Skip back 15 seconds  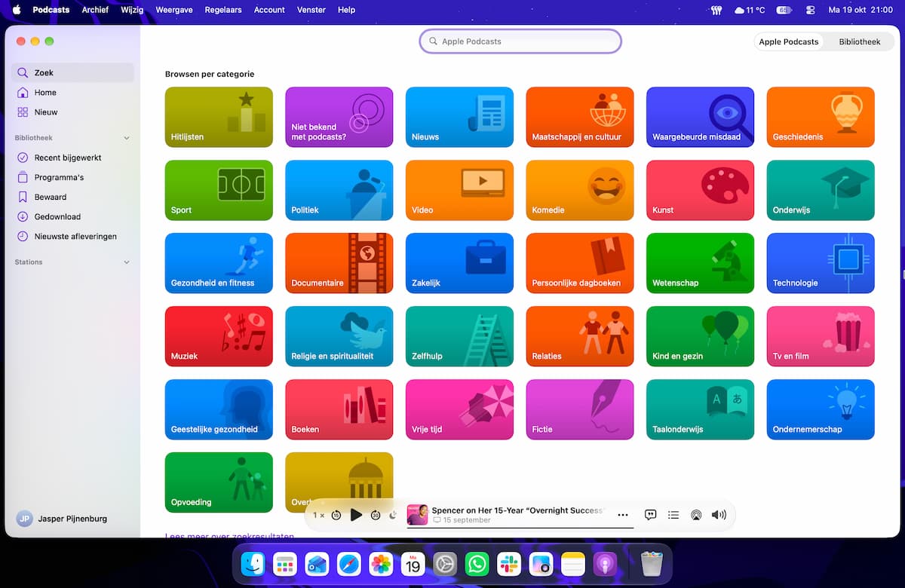[x=336, y=515]
